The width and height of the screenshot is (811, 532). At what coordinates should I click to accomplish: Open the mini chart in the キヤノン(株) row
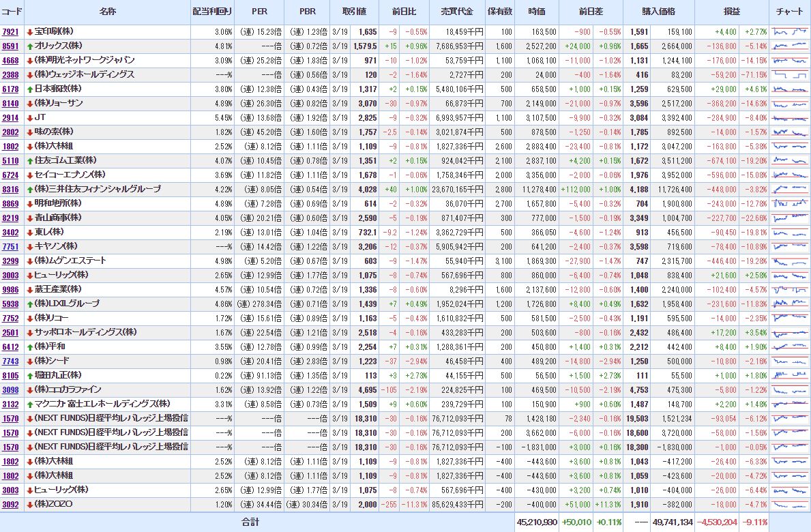tap(790, 246)
